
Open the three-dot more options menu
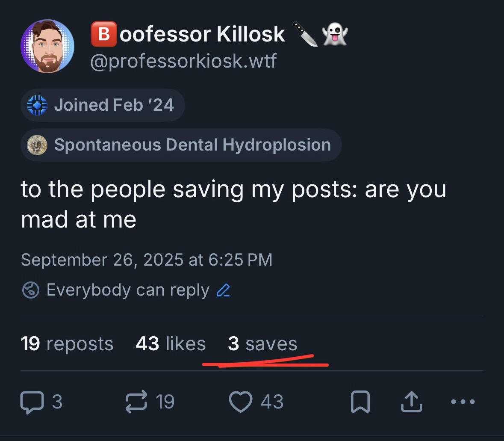tap(463, 402)
